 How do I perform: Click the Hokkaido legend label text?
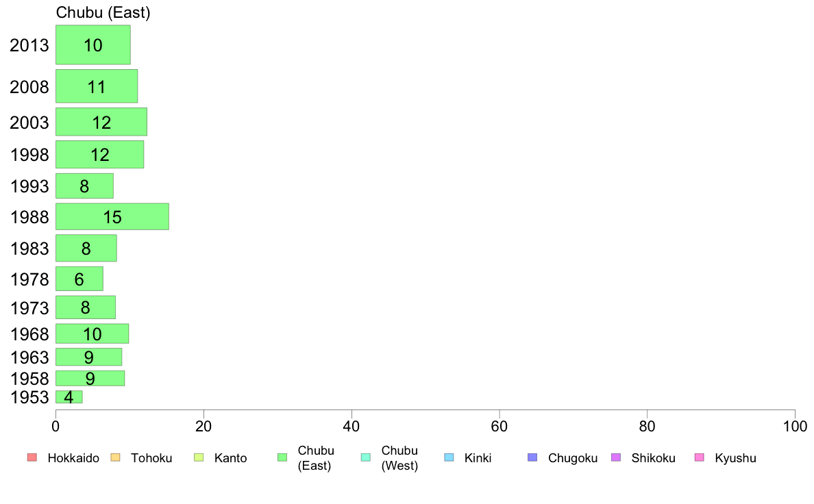pyautogui.click(x=73, y=458)
